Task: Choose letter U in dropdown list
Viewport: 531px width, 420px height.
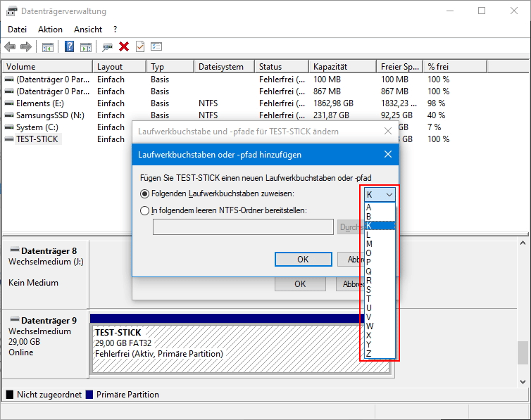Action: (380, 307)
